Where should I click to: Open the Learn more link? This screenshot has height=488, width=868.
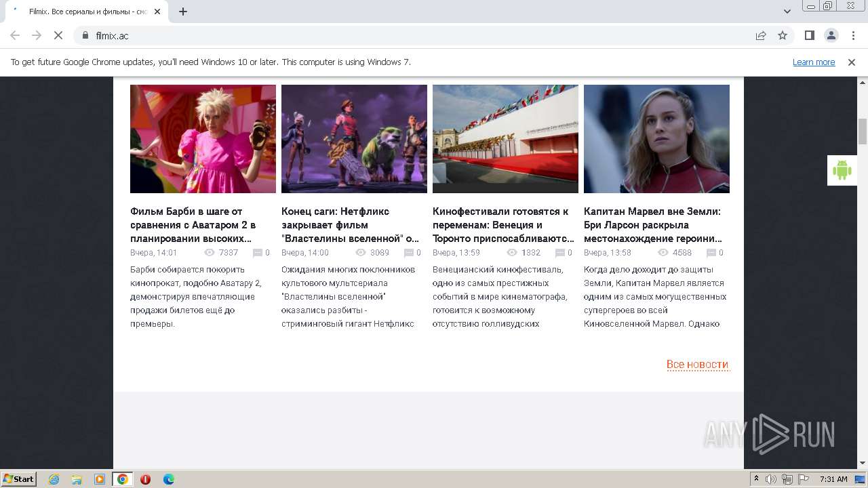[814, 62]
